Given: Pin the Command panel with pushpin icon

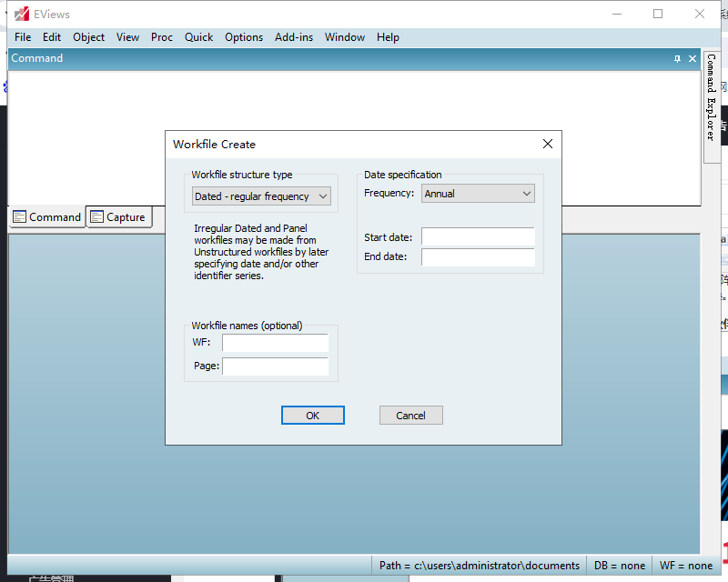Looking at the screenshot, I should click(677, 58).
